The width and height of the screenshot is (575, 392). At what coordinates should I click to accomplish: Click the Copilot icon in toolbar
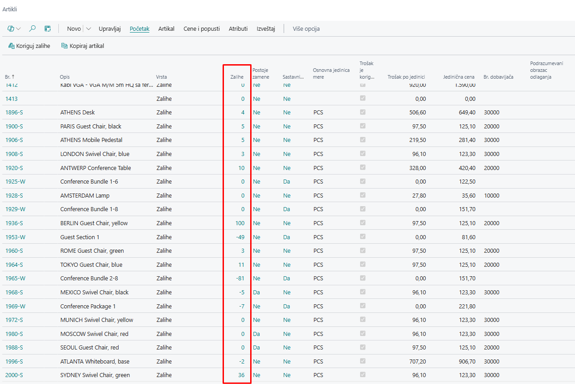click(x=11, y=28)
